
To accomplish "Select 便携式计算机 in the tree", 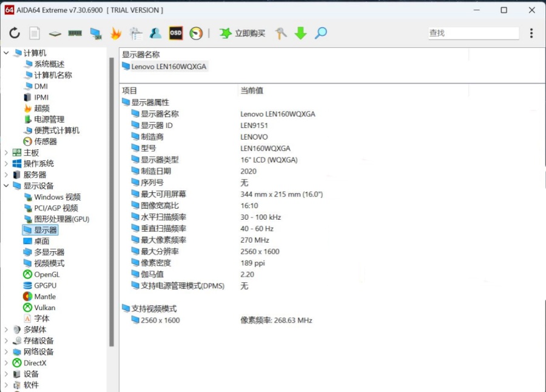I will point(52,130).
